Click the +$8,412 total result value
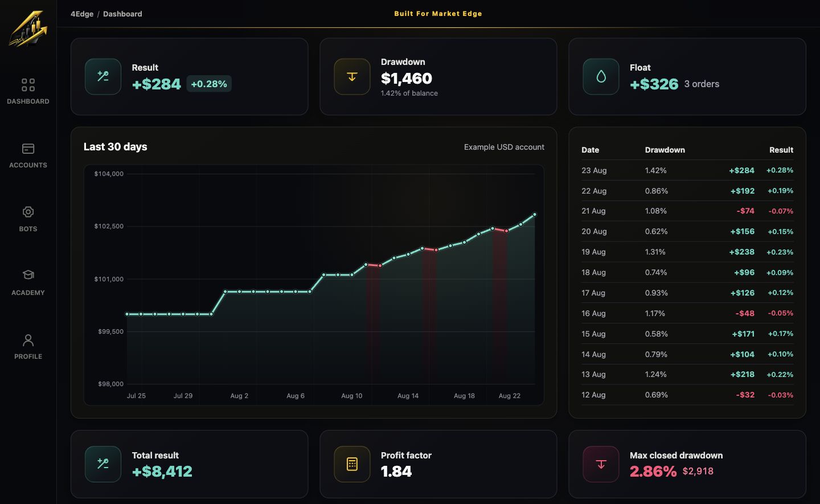This screenshot has width=820, height=504. [x=162, y=472]
